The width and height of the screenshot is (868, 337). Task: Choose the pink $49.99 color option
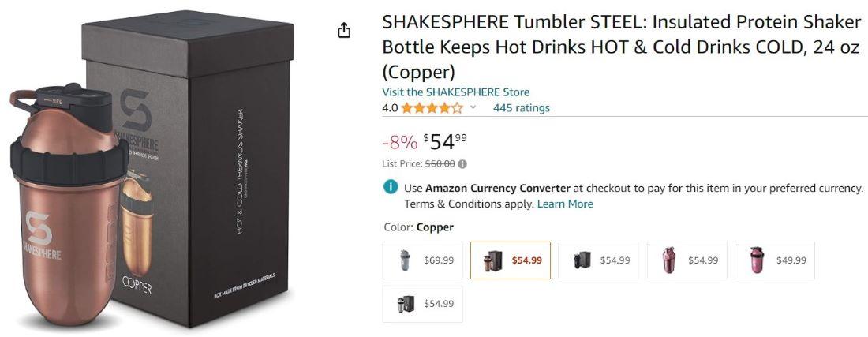click(774, 260)
